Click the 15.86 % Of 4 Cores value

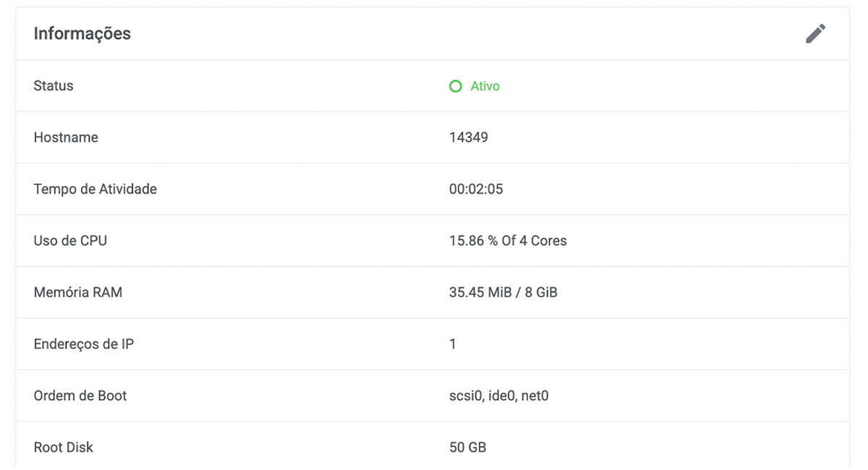(508, 241)
